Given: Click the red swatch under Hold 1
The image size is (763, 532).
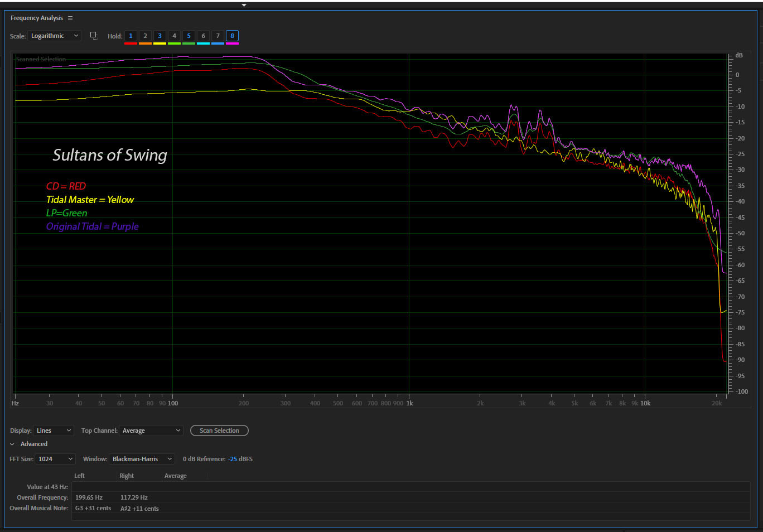Looking at the screenshot, I should [131, 43].
